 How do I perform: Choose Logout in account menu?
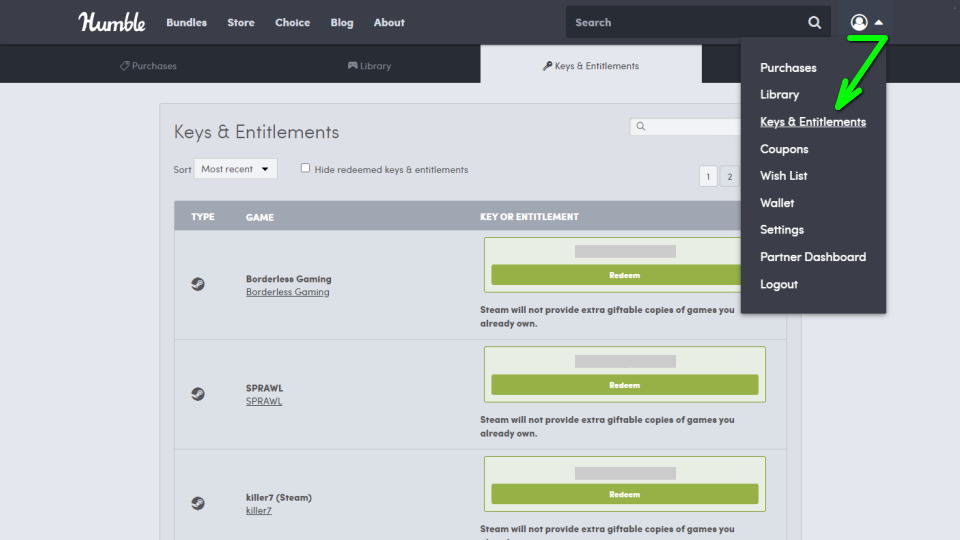[x=778, y=284]
